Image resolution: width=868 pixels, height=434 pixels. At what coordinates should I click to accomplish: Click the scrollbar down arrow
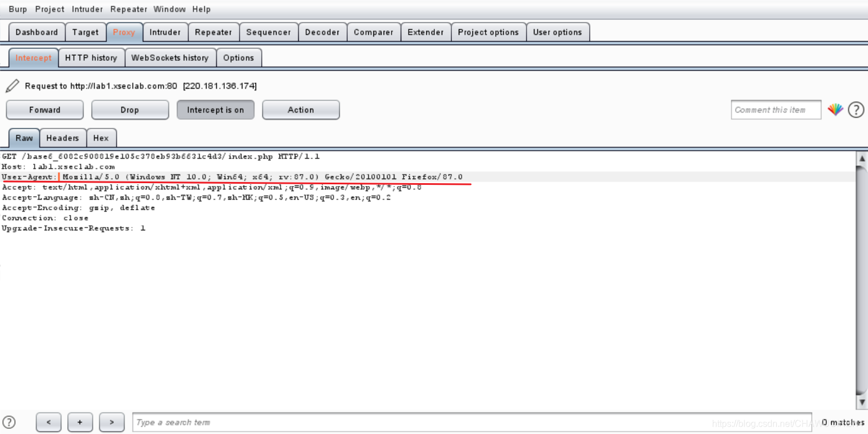862,402
